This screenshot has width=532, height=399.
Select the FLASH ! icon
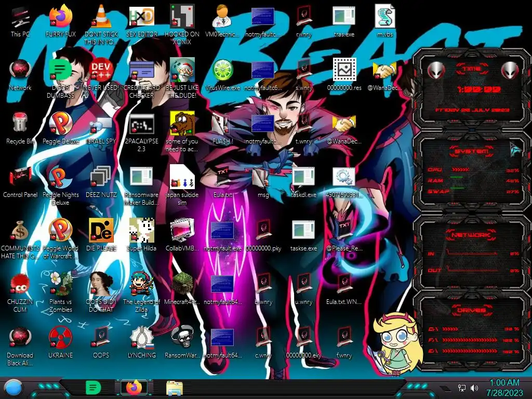[222, 128]
